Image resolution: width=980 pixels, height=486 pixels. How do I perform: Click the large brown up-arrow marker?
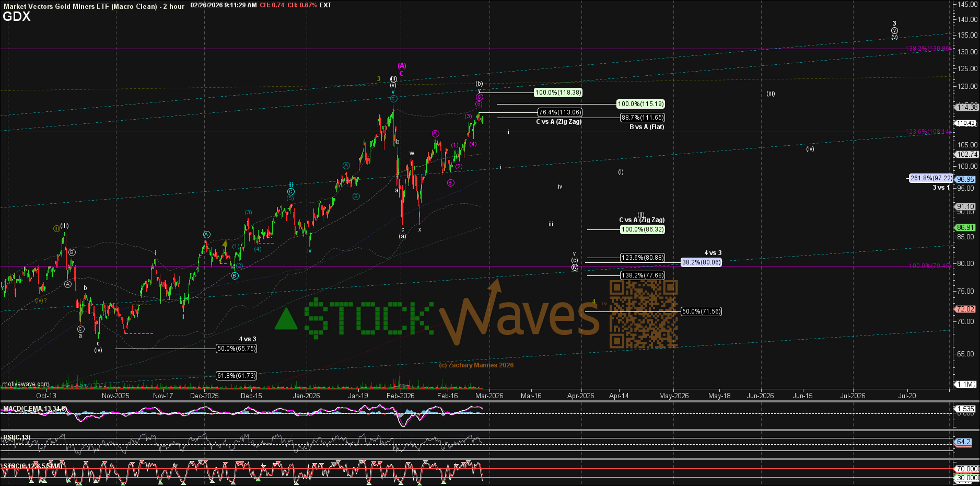pos(494,286)
